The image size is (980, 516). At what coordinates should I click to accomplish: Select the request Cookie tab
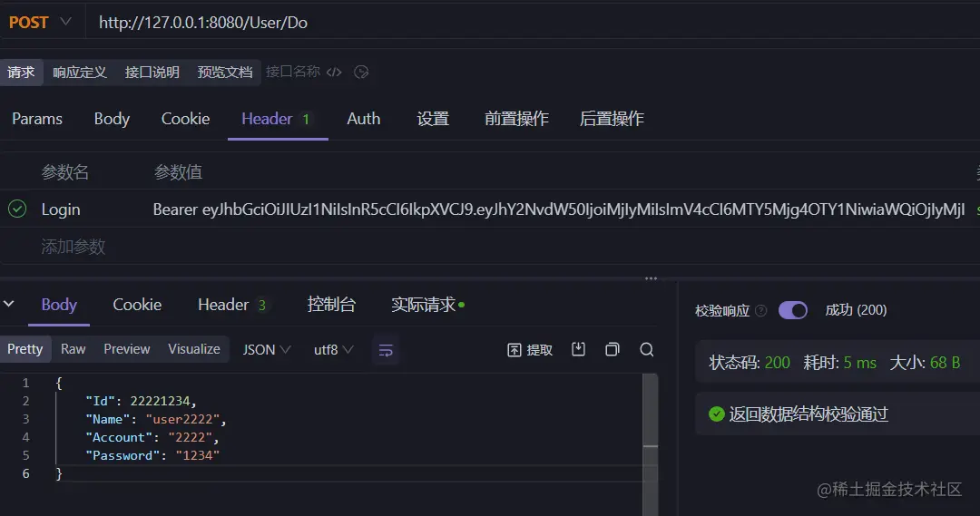click(x=185, y=119)
